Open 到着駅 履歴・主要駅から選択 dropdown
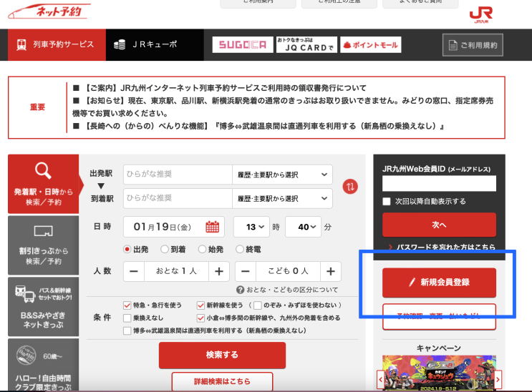Viewport: 532px width, 392px height. (282, 198)
